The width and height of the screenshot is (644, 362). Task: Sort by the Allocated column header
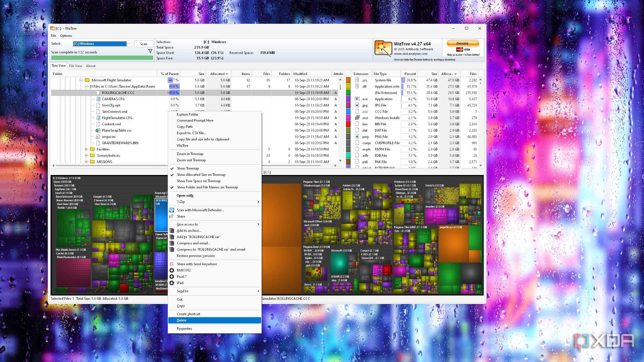coord(219,74)
